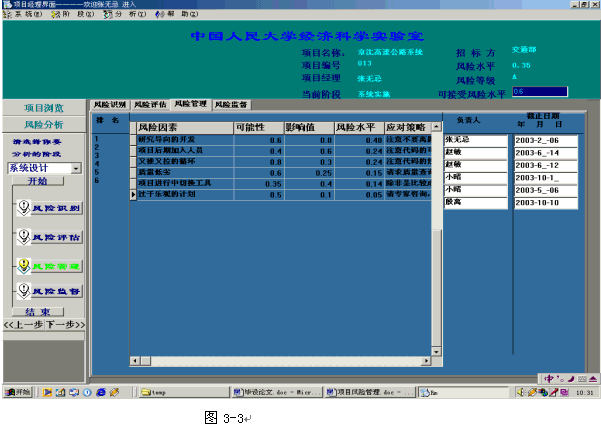
Task: Click the 风险识别 sidebar label button
Action: point(56,208)
